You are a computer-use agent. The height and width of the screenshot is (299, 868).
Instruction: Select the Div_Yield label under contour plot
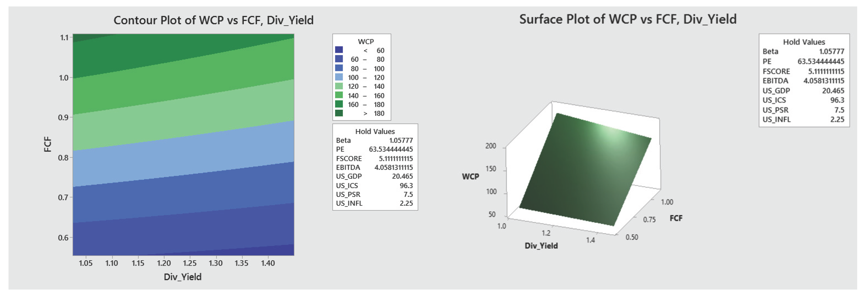[x=182, y=277]
